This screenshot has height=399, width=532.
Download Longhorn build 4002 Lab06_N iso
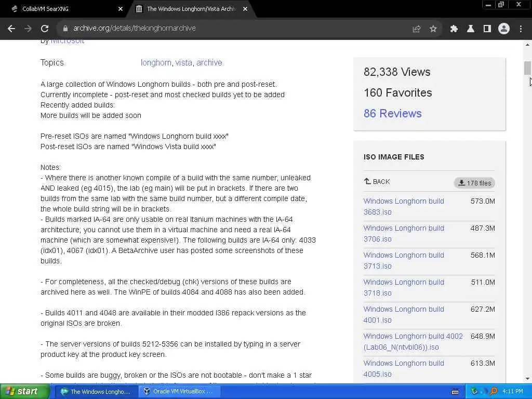413,342
